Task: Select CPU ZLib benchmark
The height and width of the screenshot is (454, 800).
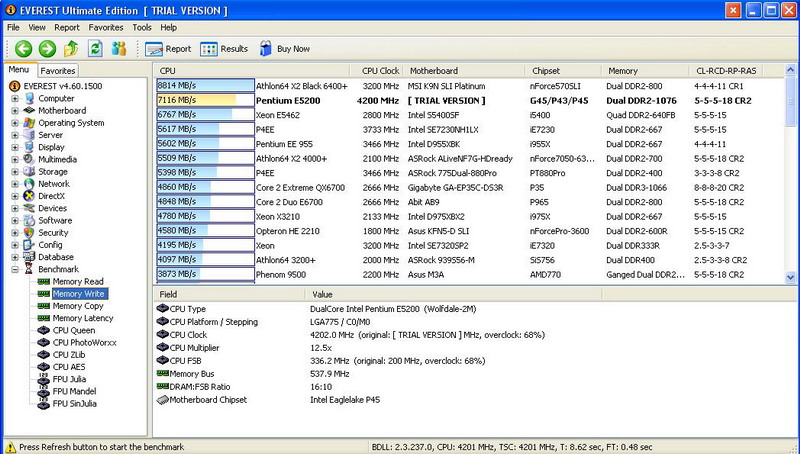Action: [x=69, y=355]
